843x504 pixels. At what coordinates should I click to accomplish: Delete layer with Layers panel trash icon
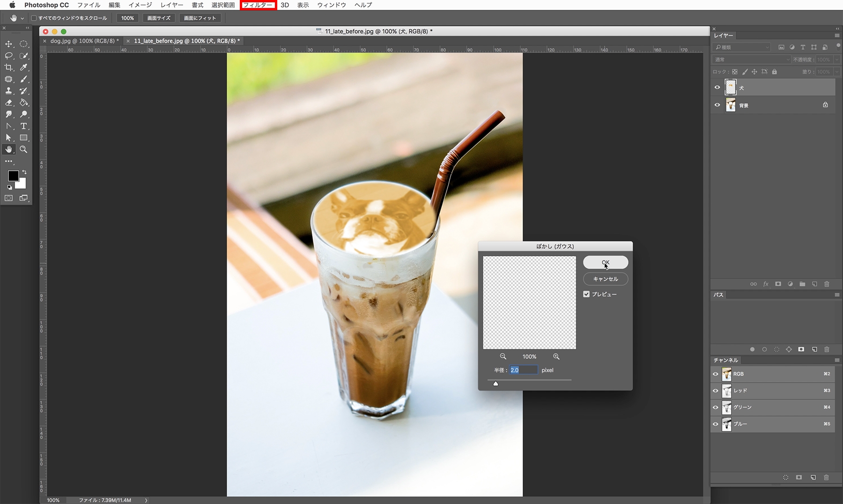(827, 284)
